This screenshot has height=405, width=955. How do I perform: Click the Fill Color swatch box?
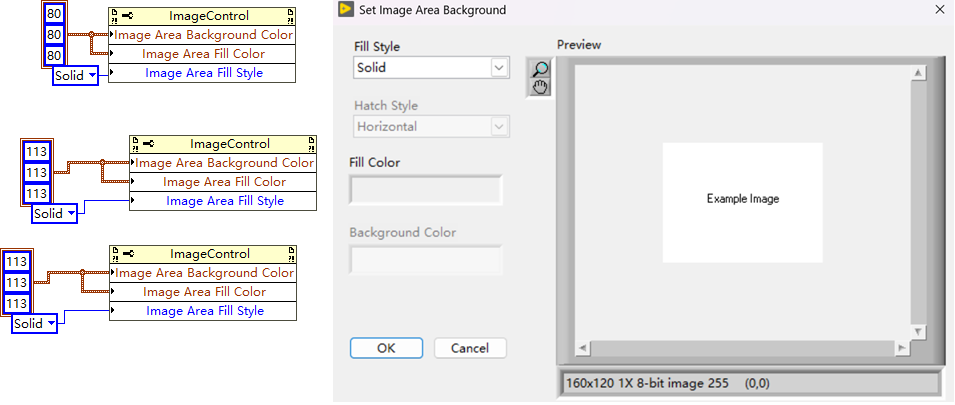(x=425, y=190)
